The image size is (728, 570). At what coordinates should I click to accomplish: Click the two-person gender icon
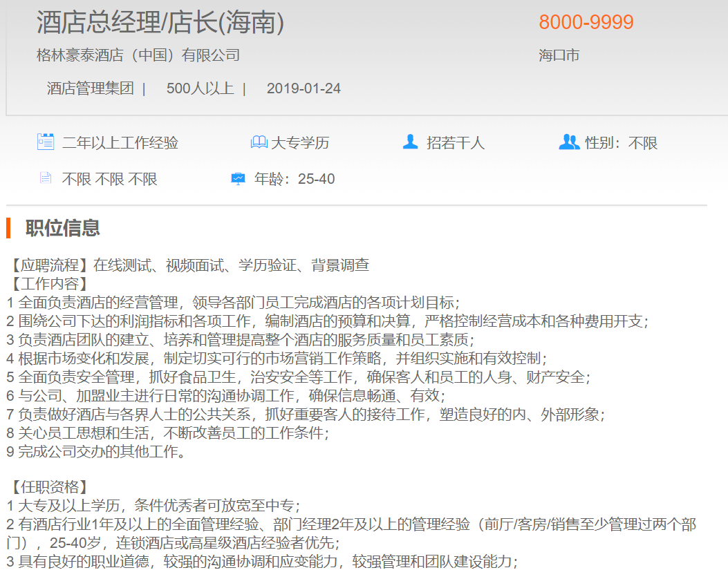tap(568, 142)
